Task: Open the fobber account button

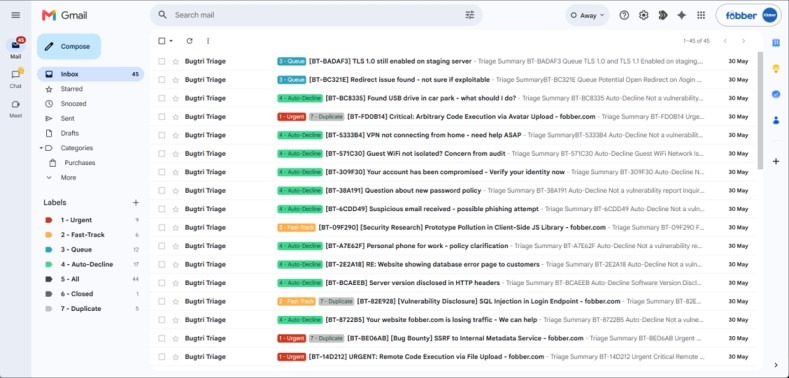Action: [749, 15]
